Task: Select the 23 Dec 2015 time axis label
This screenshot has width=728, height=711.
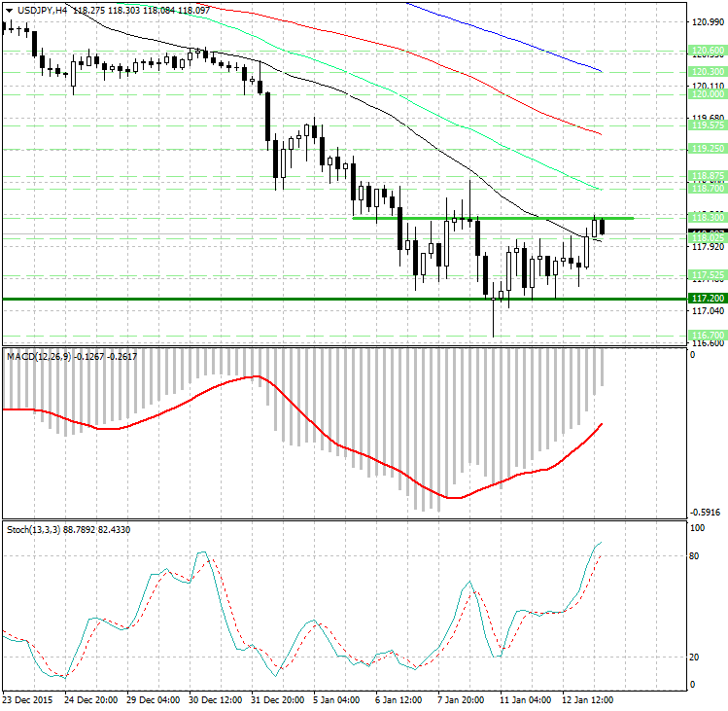Action: tap(28, 700)
